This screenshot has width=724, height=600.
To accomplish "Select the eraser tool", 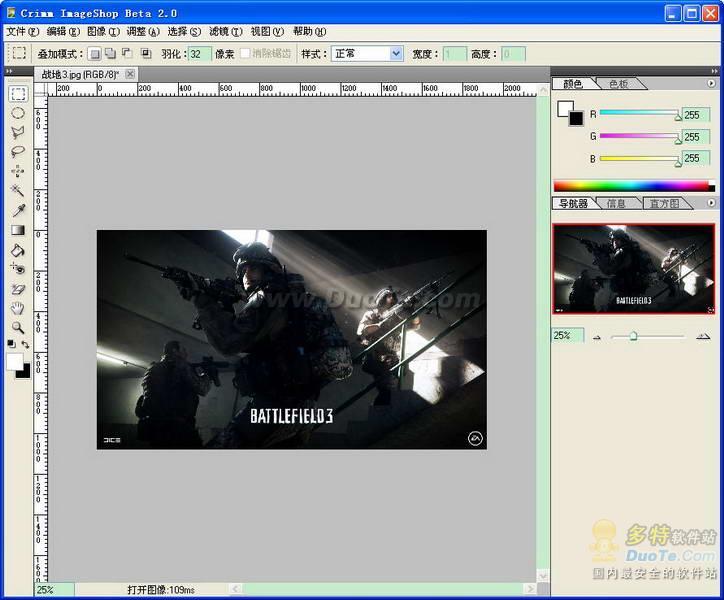I will [x=18, y=289].
